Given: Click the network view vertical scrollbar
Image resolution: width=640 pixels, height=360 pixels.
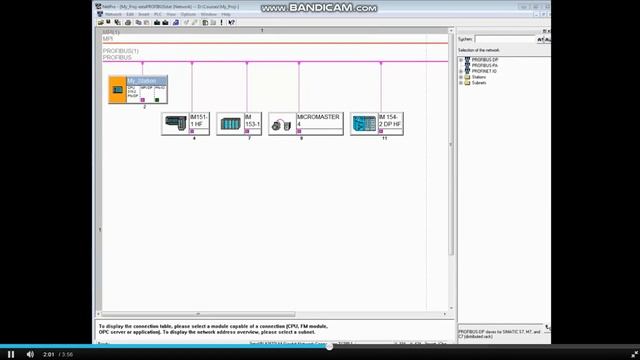Looking at the screenshot, I should coord(451,144).
